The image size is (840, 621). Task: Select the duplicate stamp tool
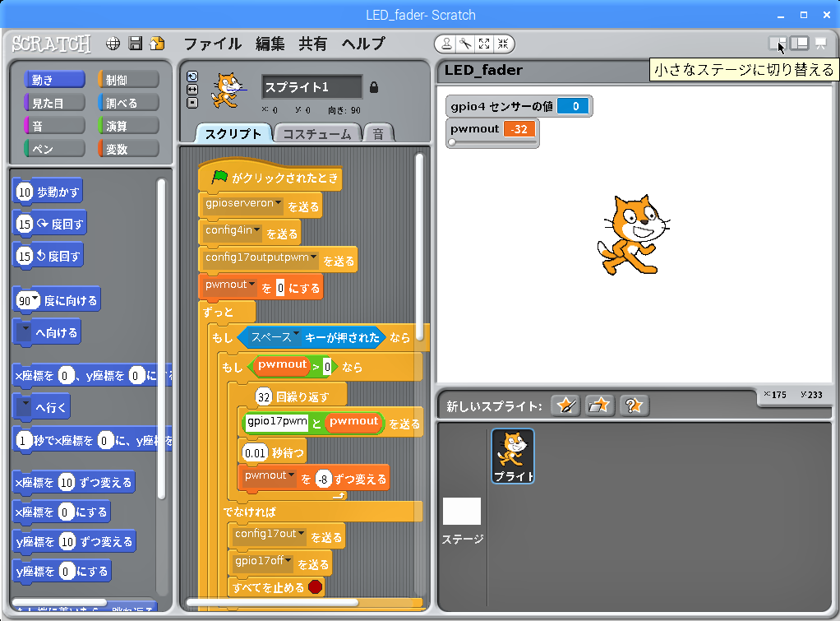(x=446, y=44)
